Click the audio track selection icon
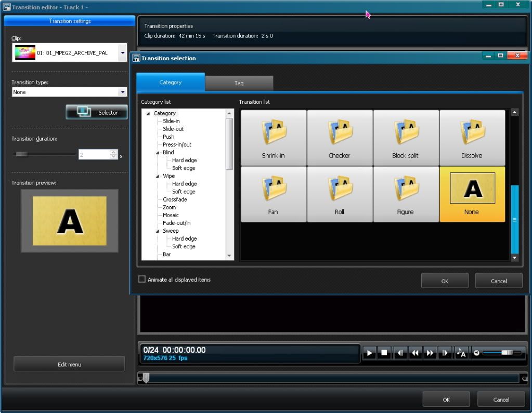 [x=461, y=353]
